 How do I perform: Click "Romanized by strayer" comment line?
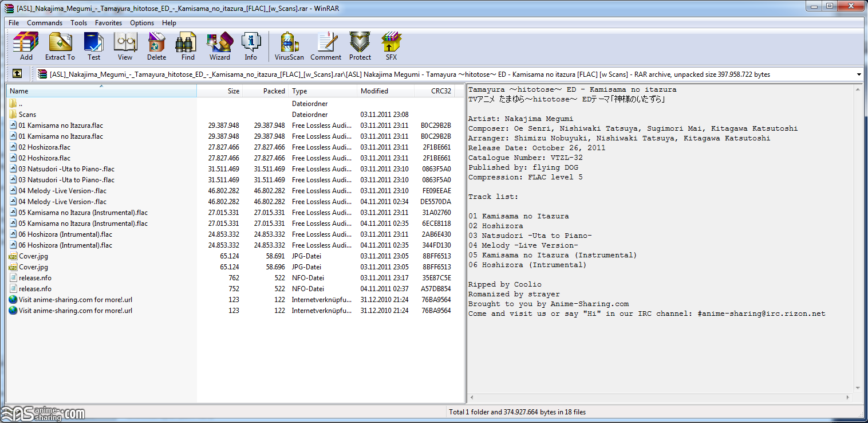pyautogui.click(x=514, y=294)
